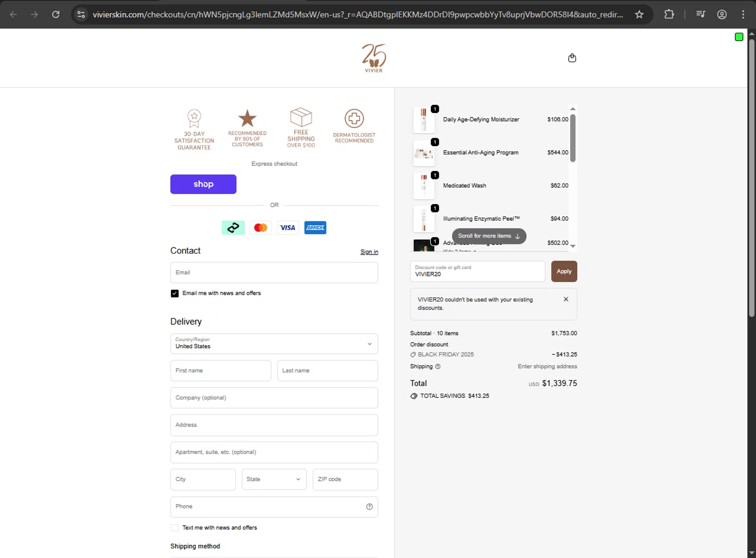This screenshot has height=558, width=756.
Task: Open site information icon in address bar
Action: coord(81,14)
